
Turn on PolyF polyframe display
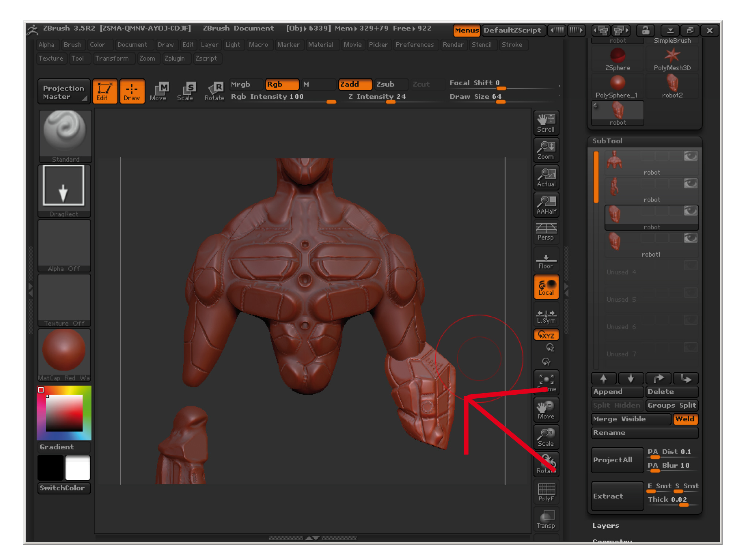(x=546, y=492)
